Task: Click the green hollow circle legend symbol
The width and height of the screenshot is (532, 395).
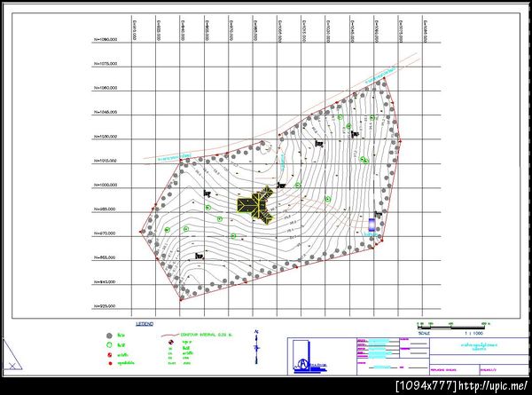Action: point(109,345)
